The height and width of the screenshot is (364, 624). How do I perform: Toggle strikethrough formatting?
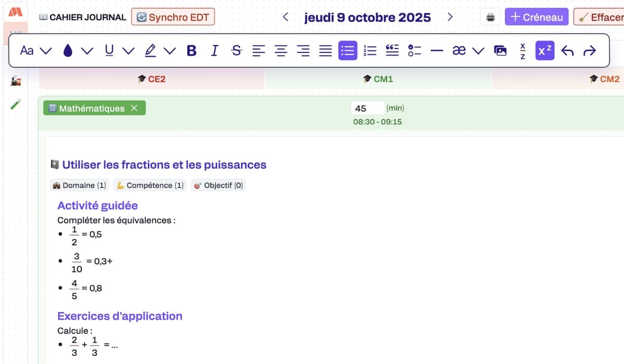click(237, 50)
